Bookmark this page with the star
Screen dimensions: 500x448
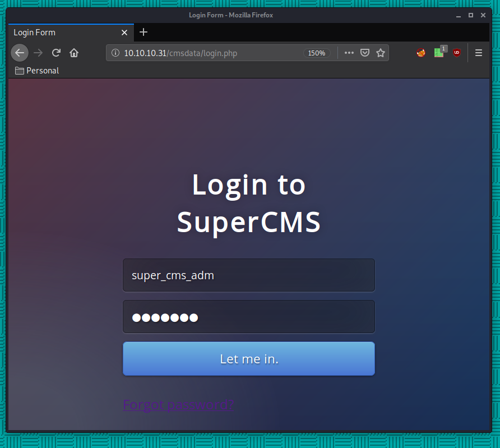[381, 53]
